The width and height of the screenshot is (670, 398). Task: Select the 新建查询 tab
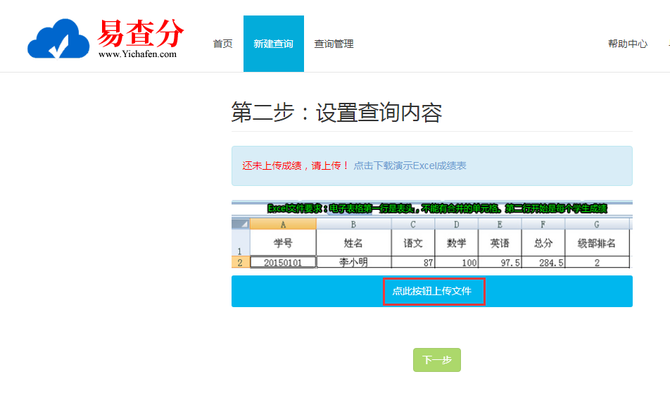(x=273, y=44)
